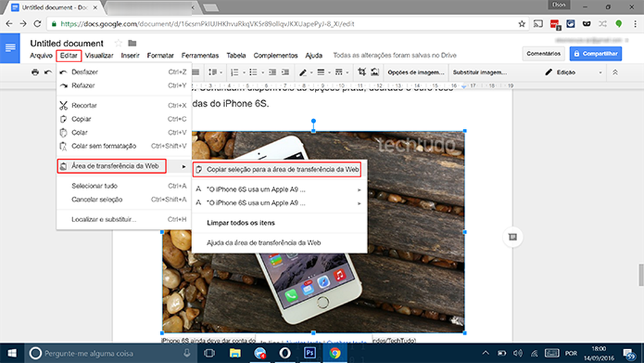The width and height of the screenshot is (644, 363).
Task: Open the Chrome three-dot menu
Action: click(x=635, y=24)
